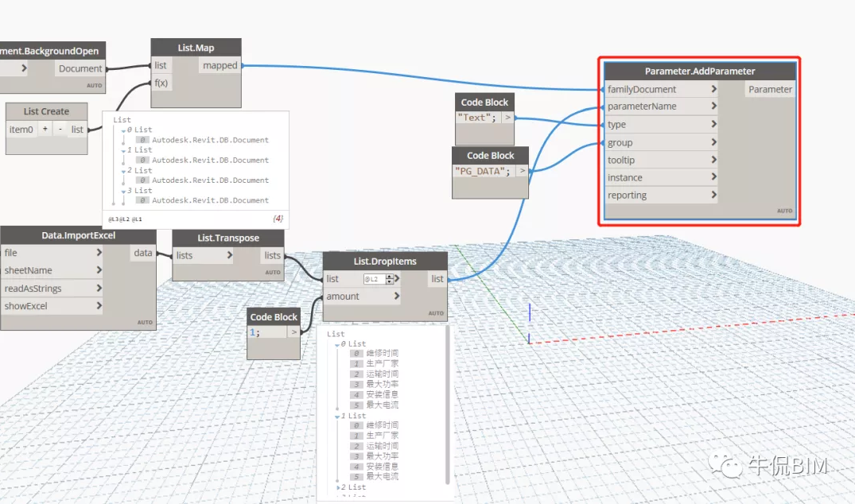Click the plus button on List Create
The image size is (855, 504).
coord(45,129)
